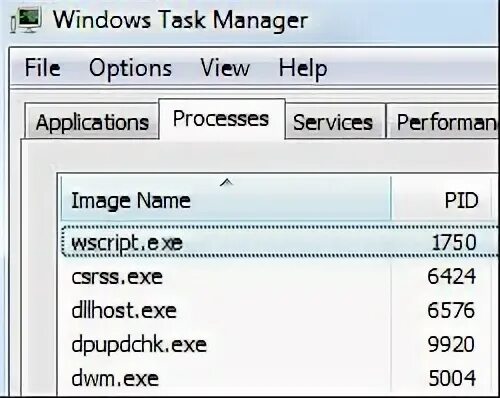Select the dpupdchk.exe process
Image resolution: width=500 pixels, height=398 pixels.
tap(139, 345)
